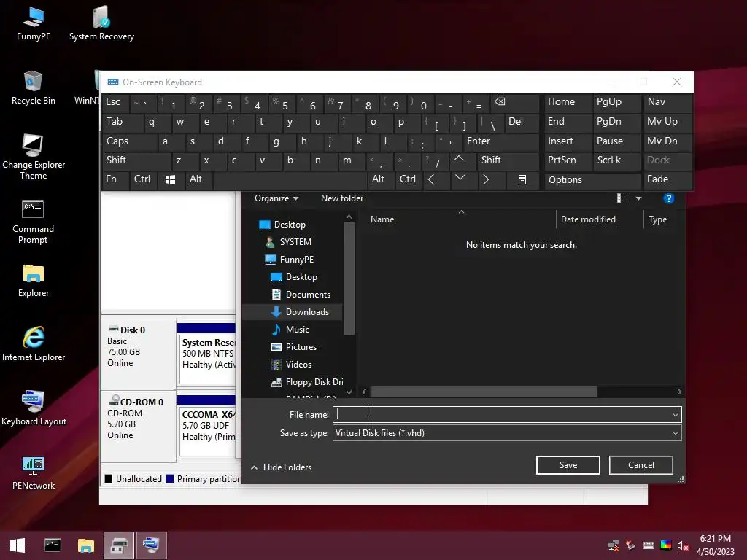Select Floppy Disk Drive tree item
Viewport: 747px width, 560px height.
tap(307, 382)
